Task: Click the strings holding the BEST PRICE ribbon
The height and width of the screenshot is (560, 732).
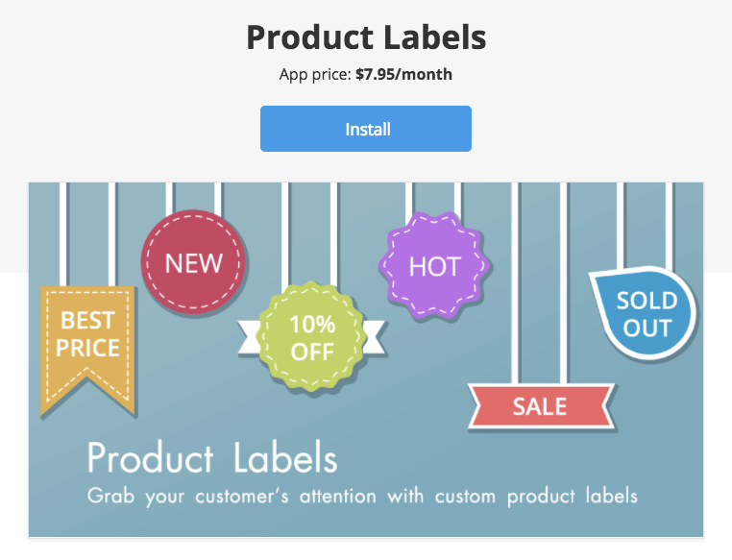Action: coord(87,234)
